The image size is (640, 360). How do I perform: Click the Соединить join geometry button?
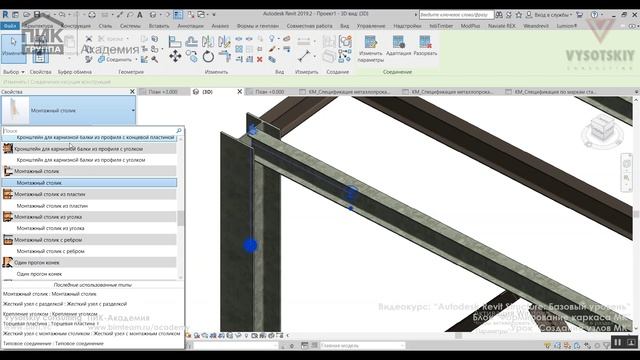116,60
